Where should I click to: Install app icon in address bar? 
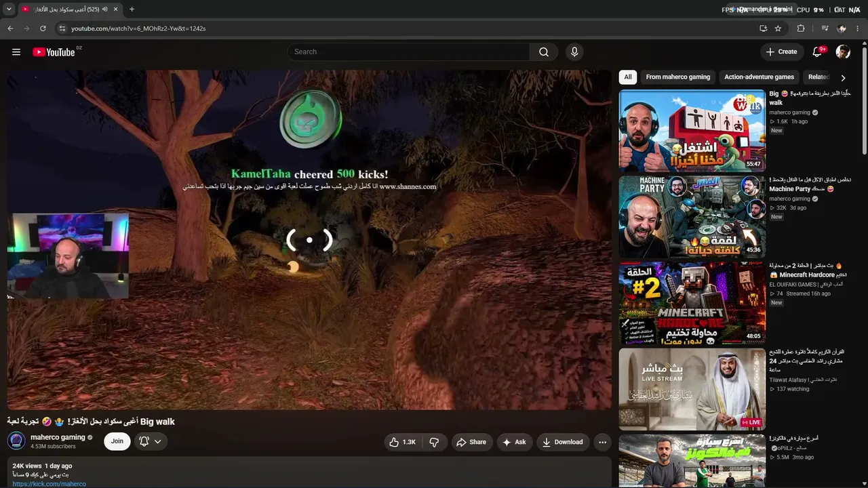(x=764, y=28)
